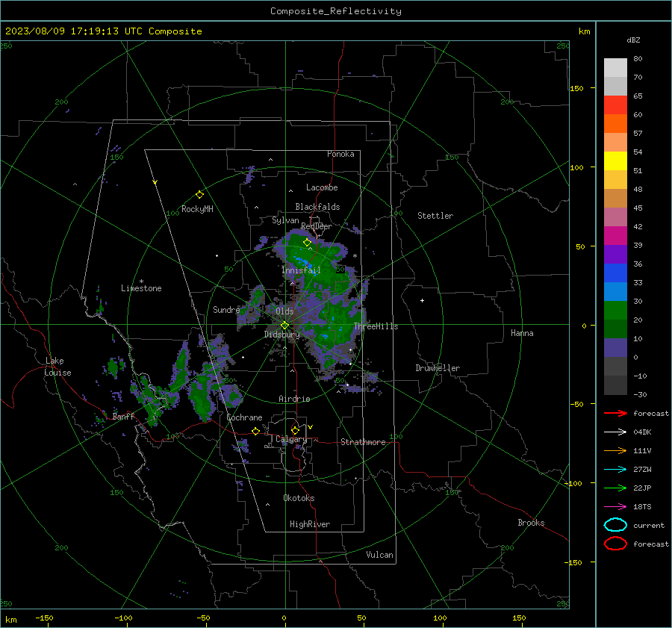Pick the 36 dBZ purple color swatch

[x=615, y=254]
